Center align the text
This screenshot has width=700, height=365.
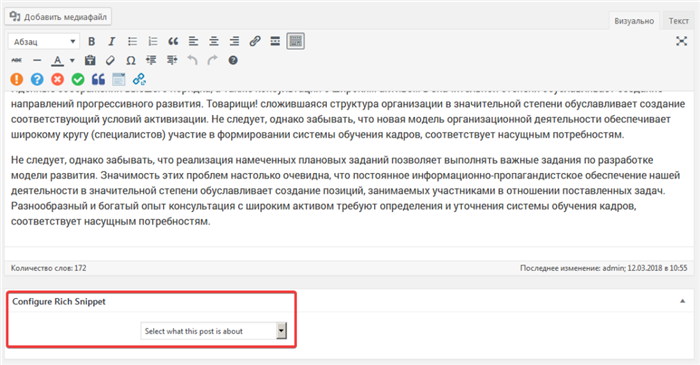pos(214,41)
